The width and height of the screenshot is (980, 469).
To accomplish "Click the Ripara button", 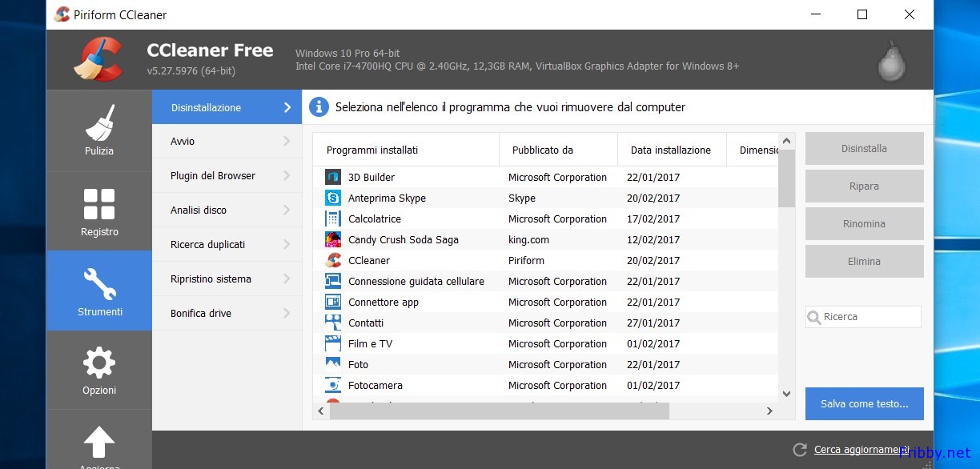I will (x=864, y=186).
